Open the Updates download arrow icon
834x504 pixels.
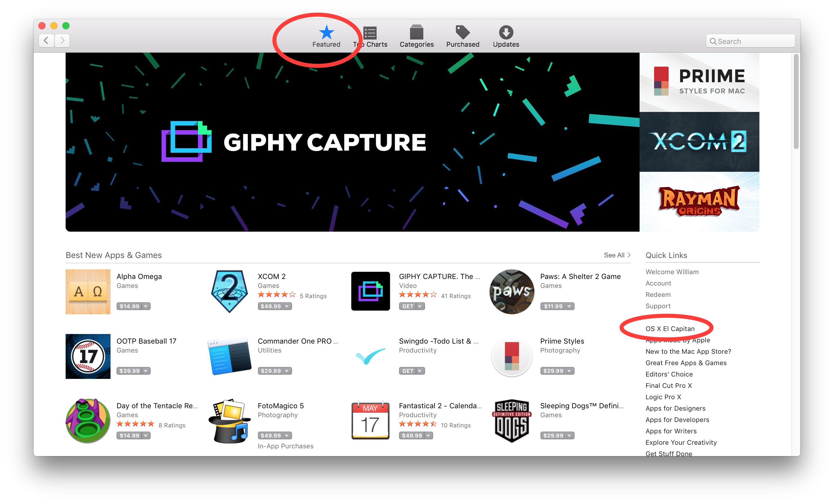pos(506,32)
